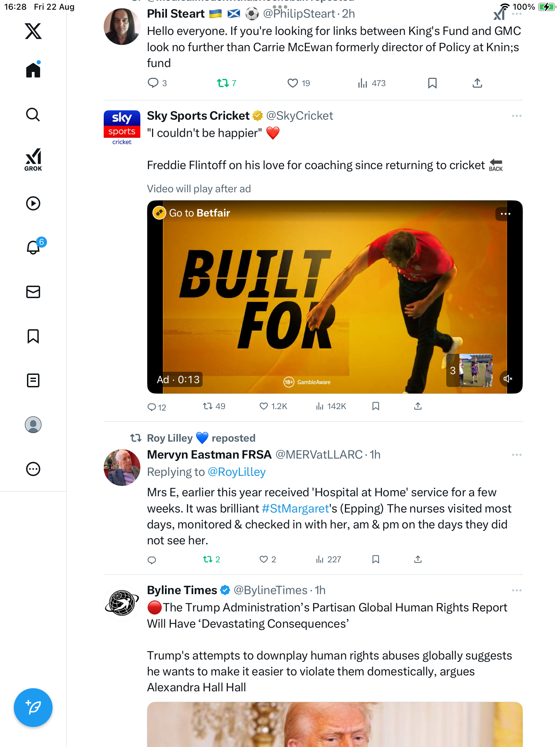
Task: Open the Lists icon in sidebar
Action: point(33,380)
